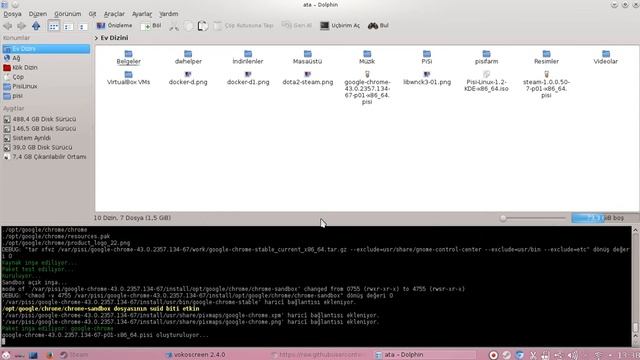Viewport: 640px width, 360px height.
Task: Select the PiSi folder
Action: click(x=427, y=57)
